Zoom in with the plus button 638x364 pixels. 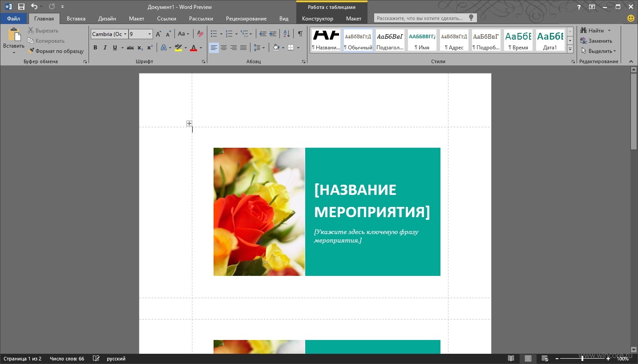coord(608,359)
